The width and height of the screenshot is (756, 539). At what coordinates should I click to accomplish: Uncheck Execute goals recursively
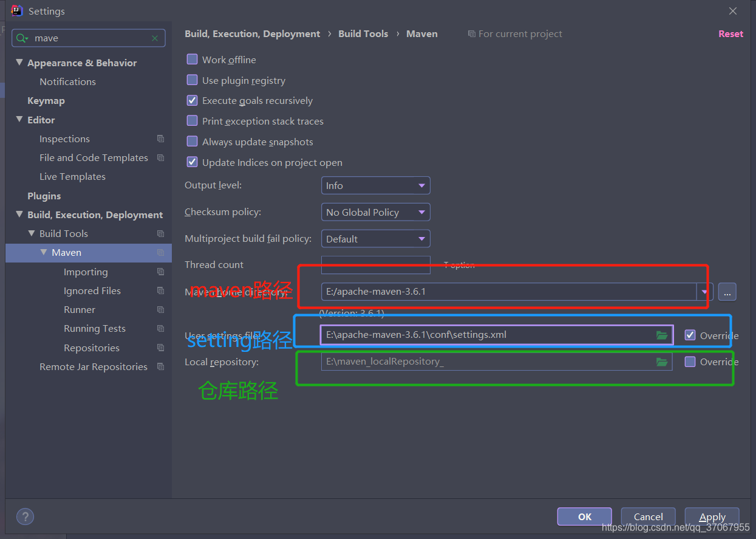tap(192, 100)
